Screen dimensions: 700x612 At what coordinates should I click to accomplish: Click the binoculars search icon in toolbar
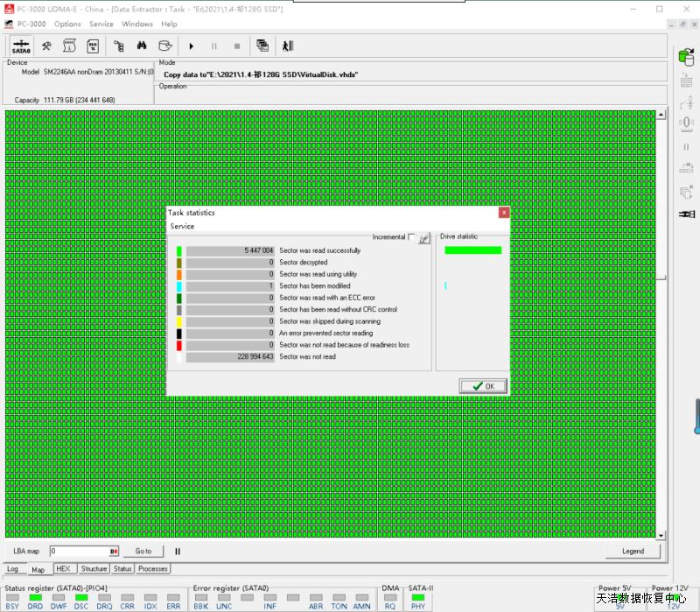[141, 46]
